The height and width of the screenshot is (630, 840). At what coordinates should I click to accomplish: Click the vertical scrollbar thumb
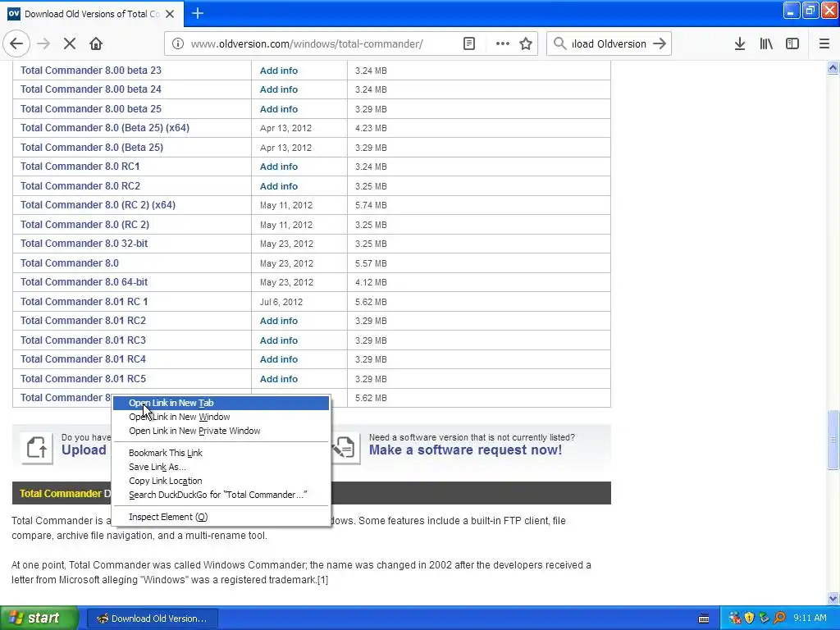pyautogui.click(x=833, y=440)
